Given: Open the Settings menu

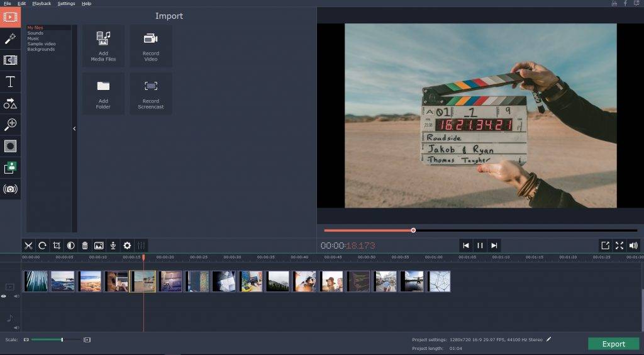Looking at the screenshot, I should click(x=66, y=3).
